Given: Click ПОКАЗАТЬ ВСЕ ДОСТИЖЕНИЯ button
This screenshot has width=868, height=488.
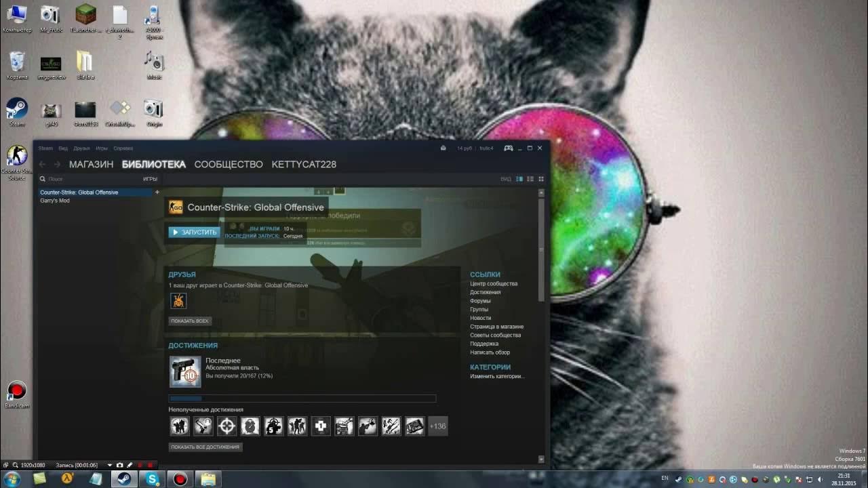Looking at the screenshot, I should tap(205, 447).
